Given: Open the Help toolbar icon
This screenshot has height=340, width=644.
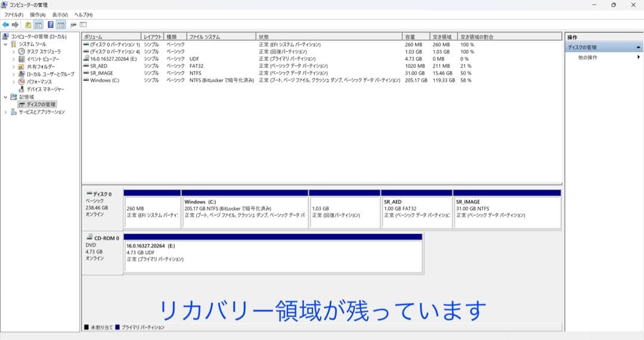Looking at the screenshot, I should [51, 25].
